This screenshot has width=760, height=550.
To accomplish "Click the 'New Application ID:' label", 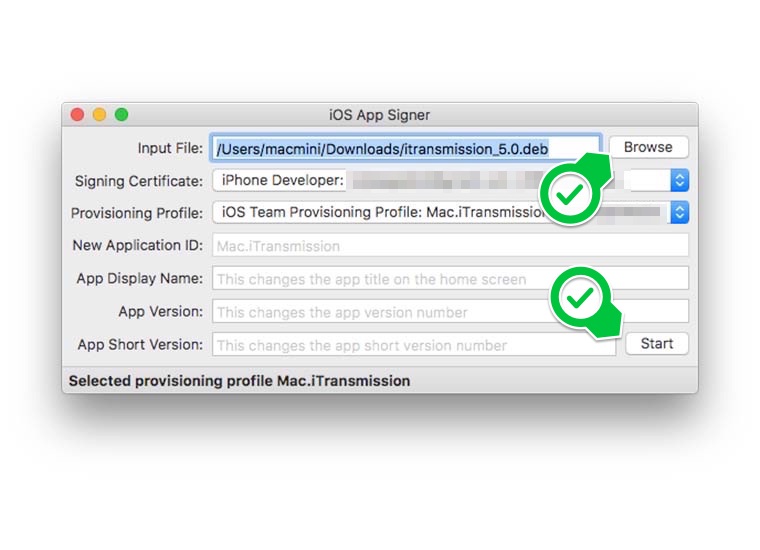I will [x=138, y=246].
